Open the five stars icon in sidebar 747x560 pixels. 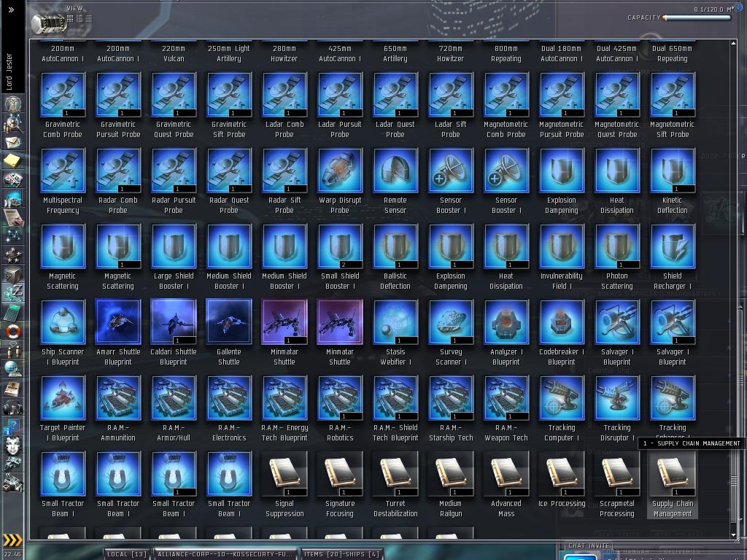13,254
